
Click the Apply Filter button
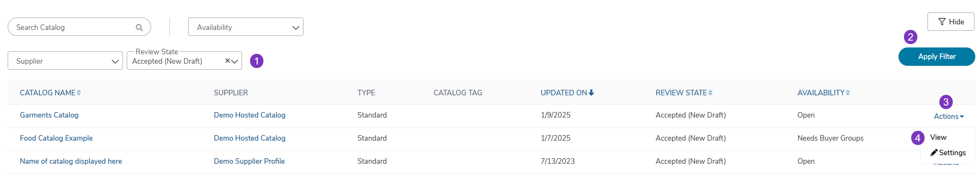[936, 56]
